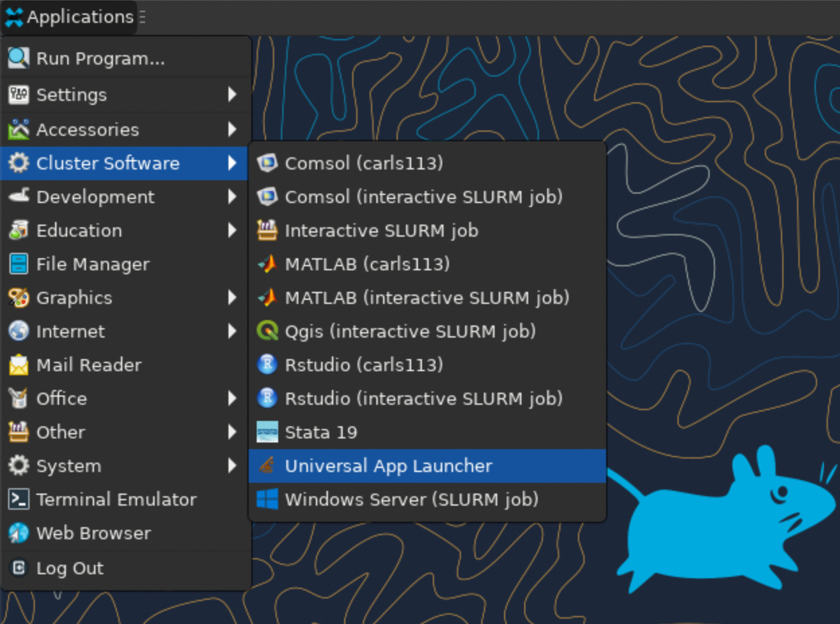Open MATLAB (carls113) text entry

tap(368, 264)
